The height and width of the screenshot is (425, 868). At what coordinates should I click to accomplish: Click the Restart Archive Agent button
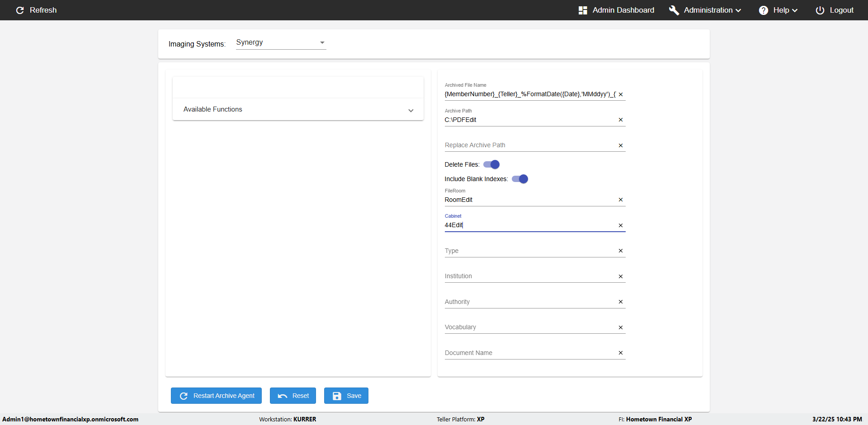[x=216, y=396]
